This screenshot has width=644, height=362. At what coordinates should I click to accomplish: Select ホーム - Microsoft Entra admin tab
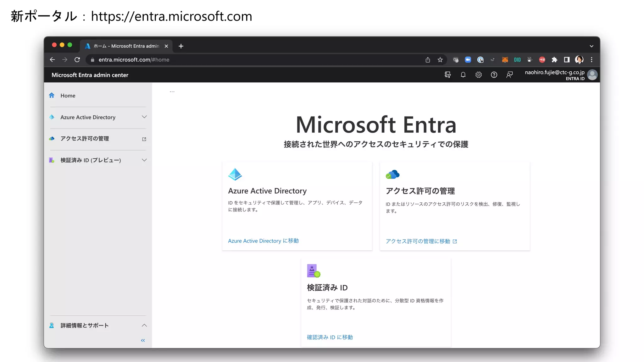pyautogui.click(x=126, y=46)
